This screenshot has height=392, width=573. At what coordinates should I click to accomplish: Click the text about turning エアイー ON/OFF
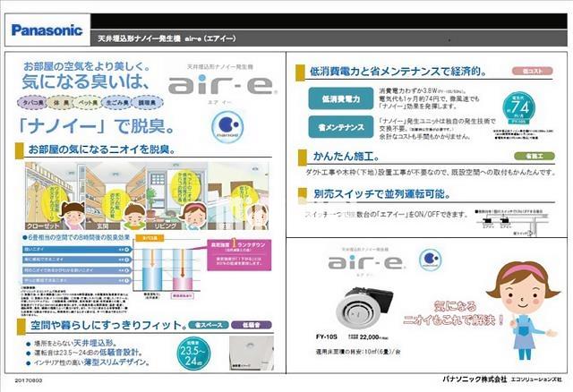(x=386, y=215)
